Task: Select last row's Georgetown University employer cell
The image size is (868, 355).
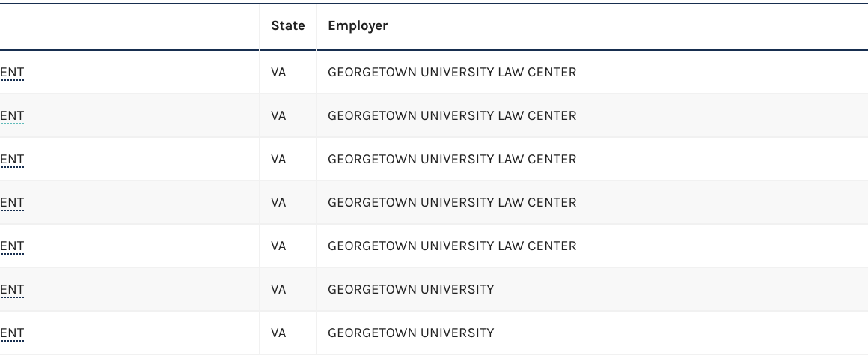Action: (411, 333)
